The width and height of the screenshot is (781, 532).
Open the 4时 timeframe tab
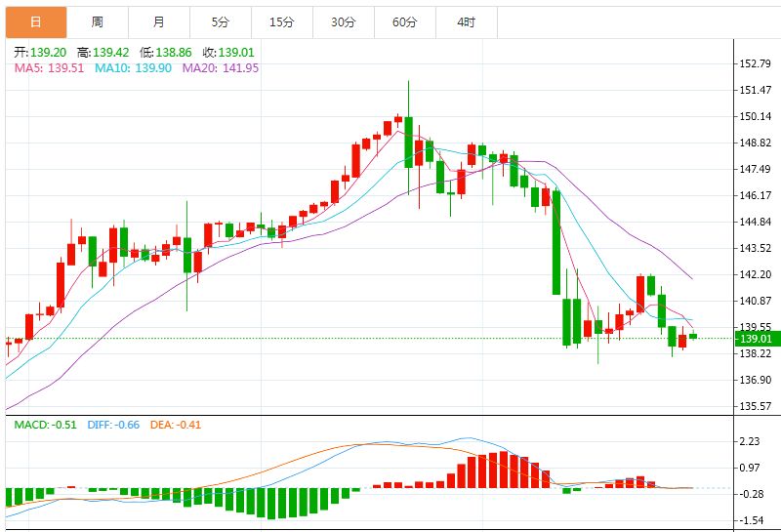(467, 22)
